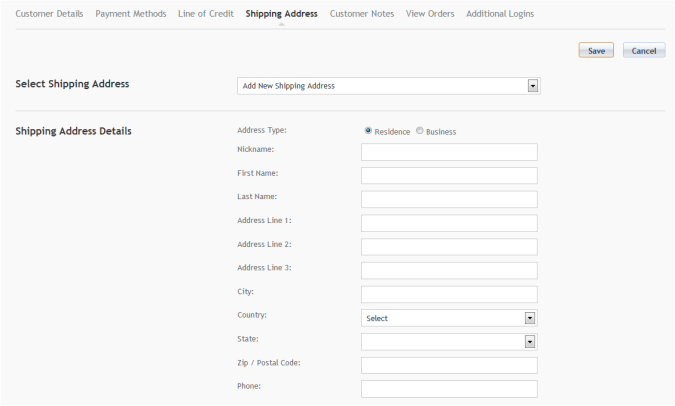Expand the State dropdown
The width and height of the screenshot is (675, 406).
(x=449, y=342)
